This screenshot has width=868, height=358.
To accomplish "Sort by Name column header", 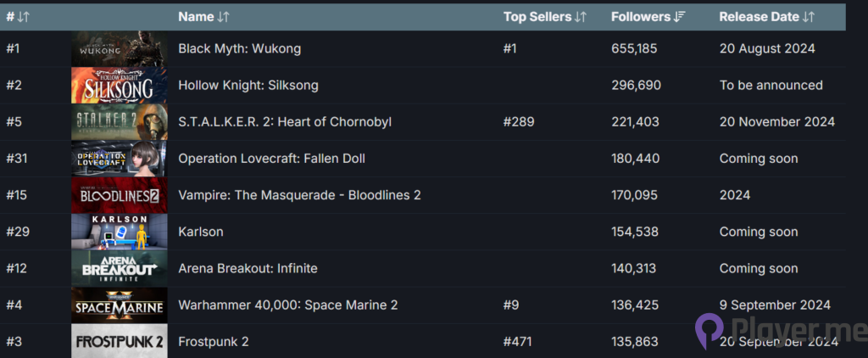I will (203, 17).
